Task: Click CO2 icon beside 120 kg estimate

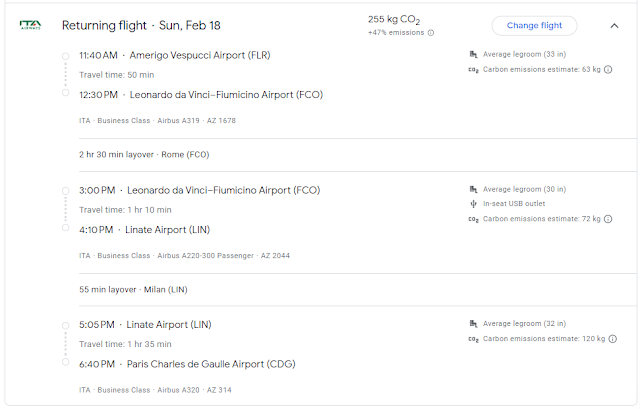Action: 473,340
